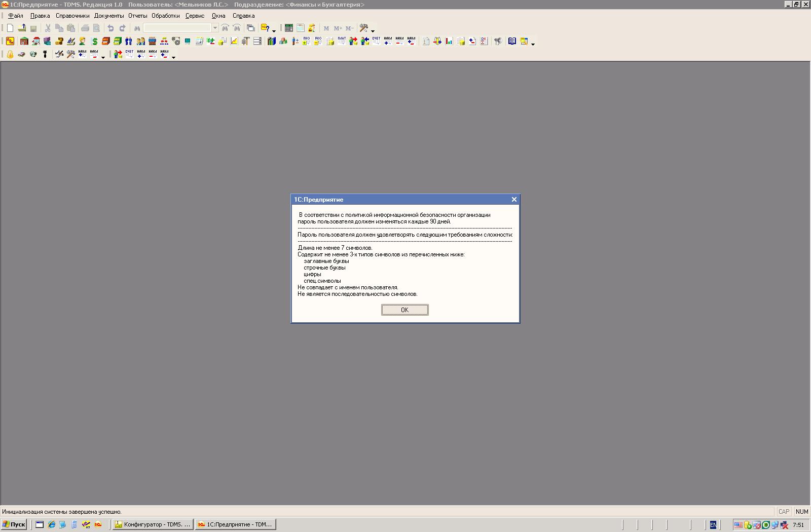The image size is (811, 532).
Task: Open the Отчеты menu
Action: click(137, 16)
